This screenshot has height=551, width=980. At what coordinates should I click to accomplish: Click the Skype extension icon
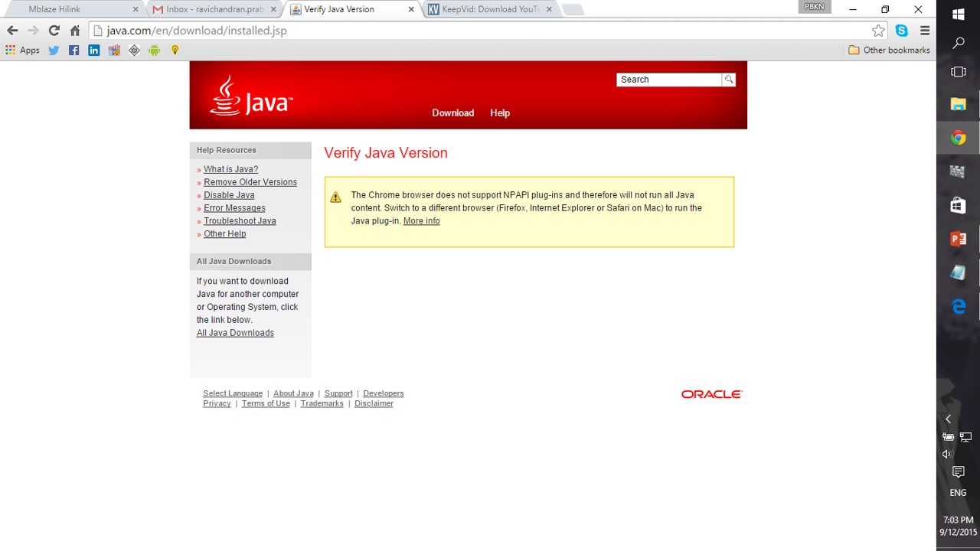(x=902, y=31)
